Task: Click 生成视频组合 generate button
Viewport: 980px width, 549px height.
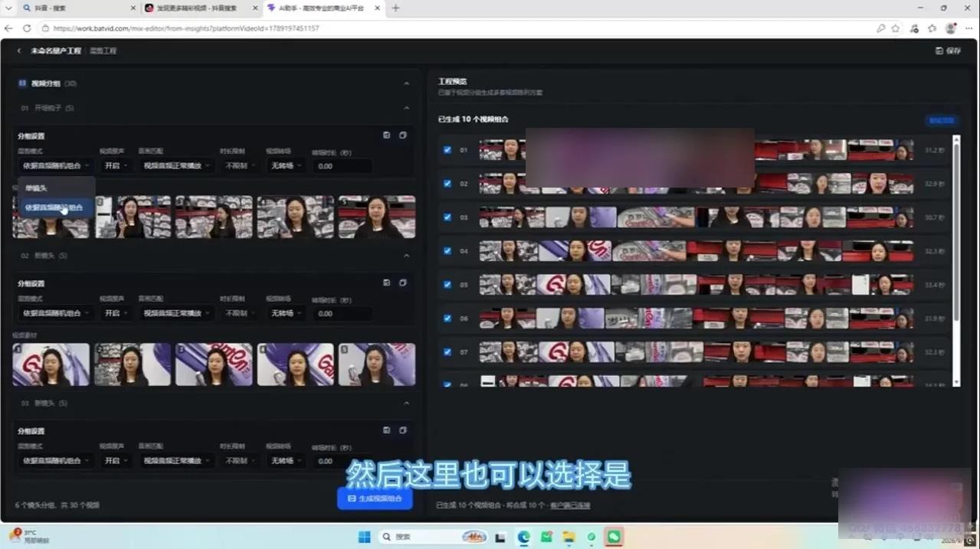Action: [x=375, y=498]
